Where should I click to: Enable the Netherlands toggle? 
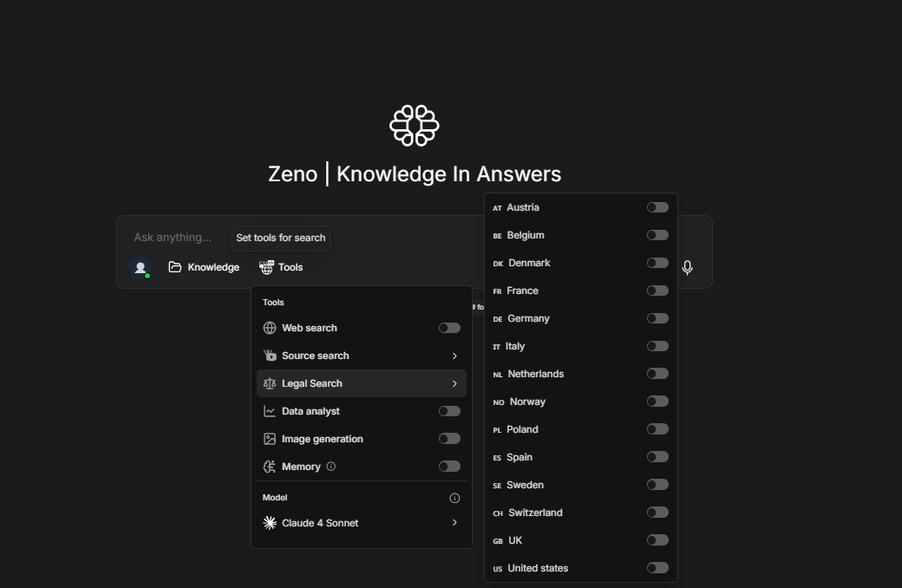click(657, 374)
